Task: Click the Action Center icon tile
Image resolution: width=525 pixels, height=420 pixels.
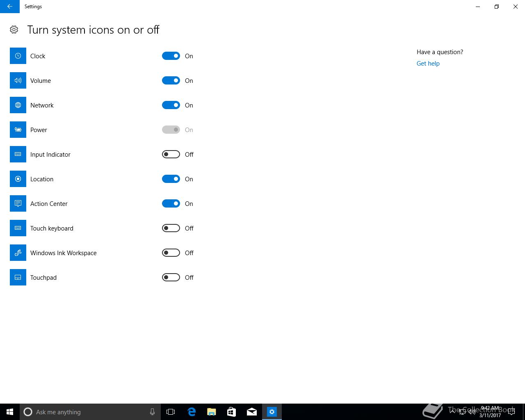Action: tap(18, 203)
